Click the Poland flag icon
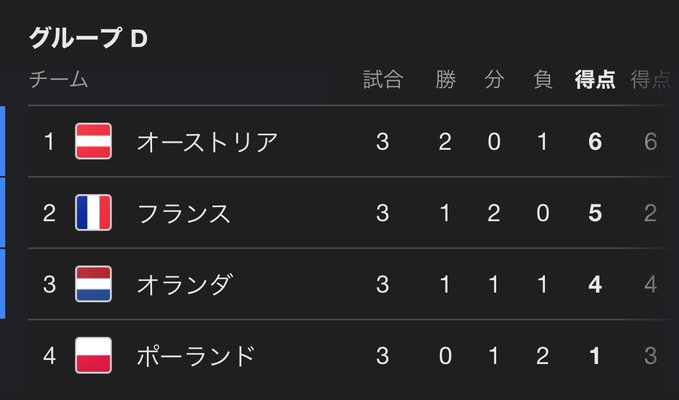Viewport: 679px width, 400px height. [x=93, y=355]
